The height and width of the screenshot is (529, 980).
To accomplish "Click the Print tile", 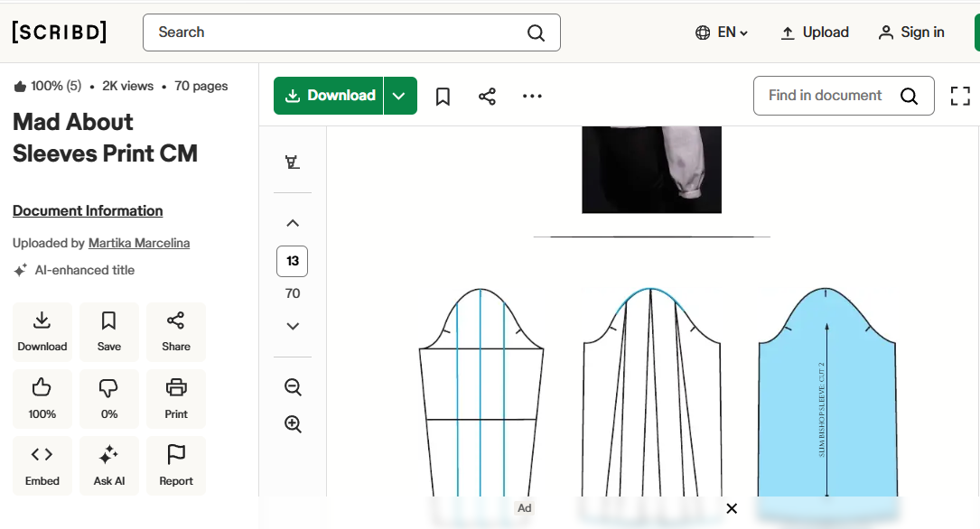I will pyautogui.click(x=175, y=398).
